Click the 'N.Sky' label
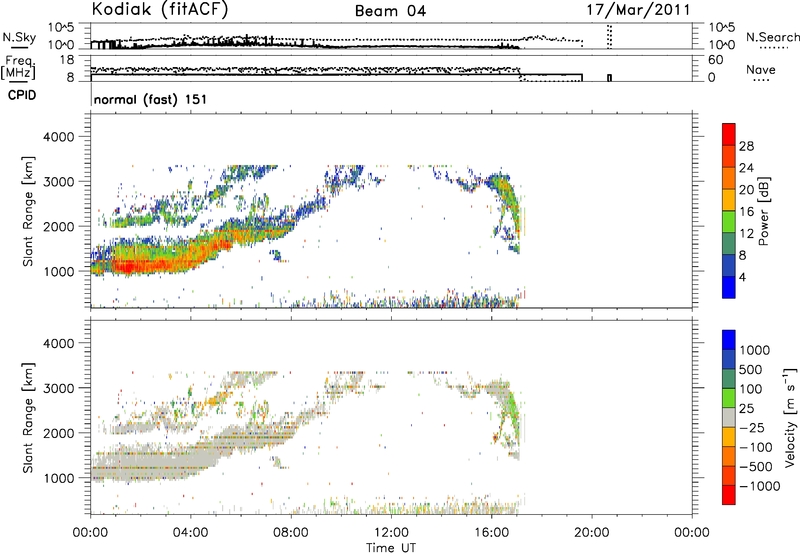This screenshot has width=800, height=554. click(x=19, y=37)
